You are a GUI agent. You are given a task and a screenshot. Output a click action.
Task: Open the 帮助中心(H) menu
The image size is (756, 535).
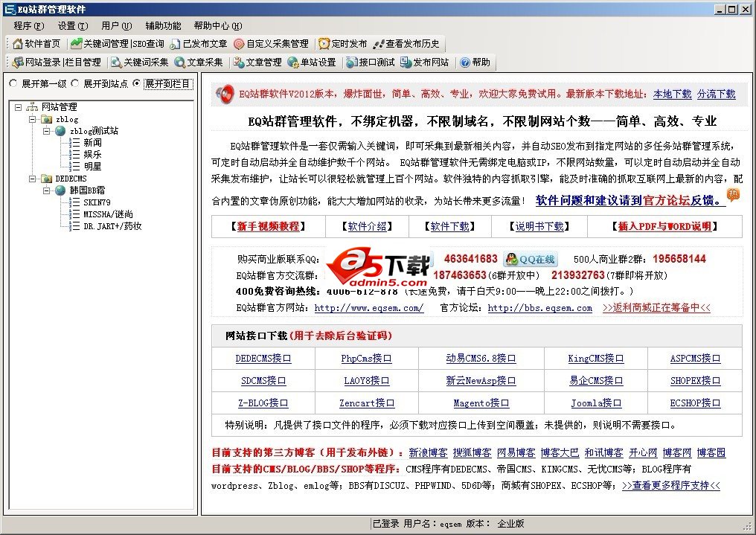[218, 25]
